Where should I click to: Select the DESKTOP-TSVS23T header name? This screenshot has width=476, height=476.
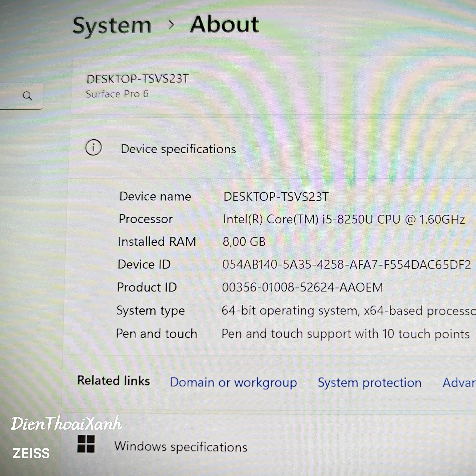[138, 79]
